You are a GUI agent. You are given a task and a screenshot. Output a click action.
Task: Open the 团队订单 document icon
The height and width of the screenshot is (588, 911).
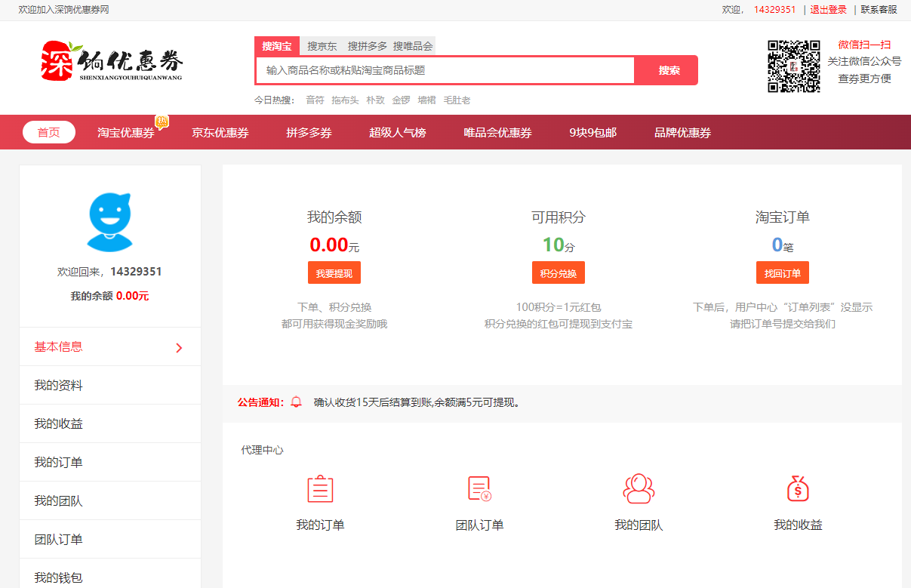click(x=479, y=489)
